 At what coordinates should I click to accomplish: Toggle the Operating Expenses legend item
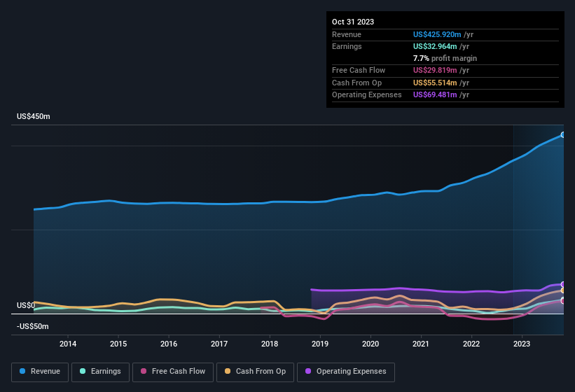(345, 372)
